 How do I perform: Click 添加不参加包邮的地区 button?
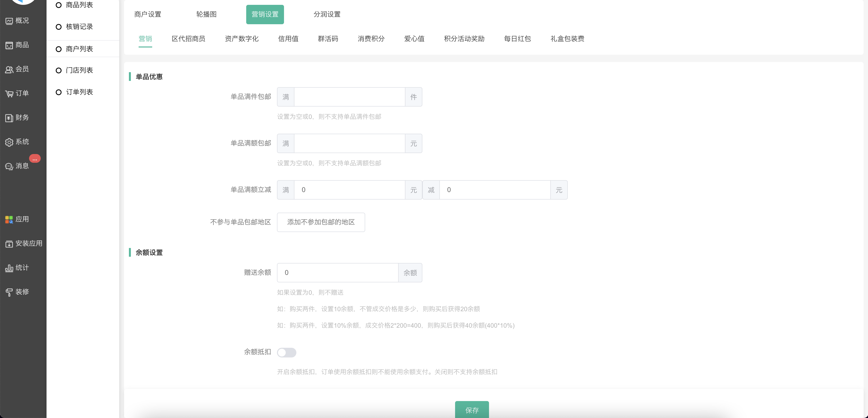(321, 222)
